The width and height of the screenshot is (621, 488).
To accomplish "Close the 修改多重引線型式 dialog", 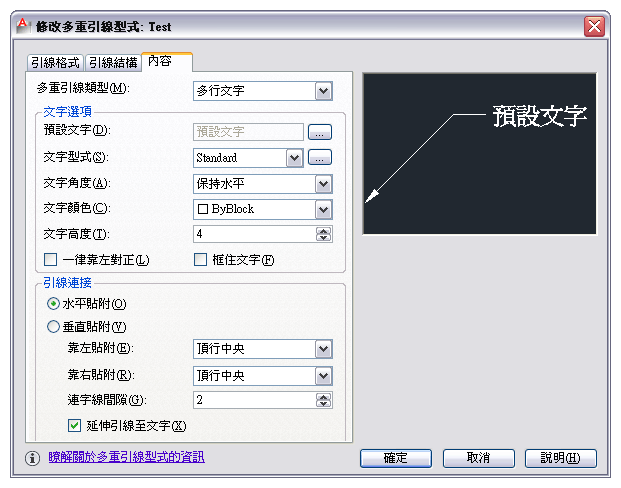I will click(594, 27).
